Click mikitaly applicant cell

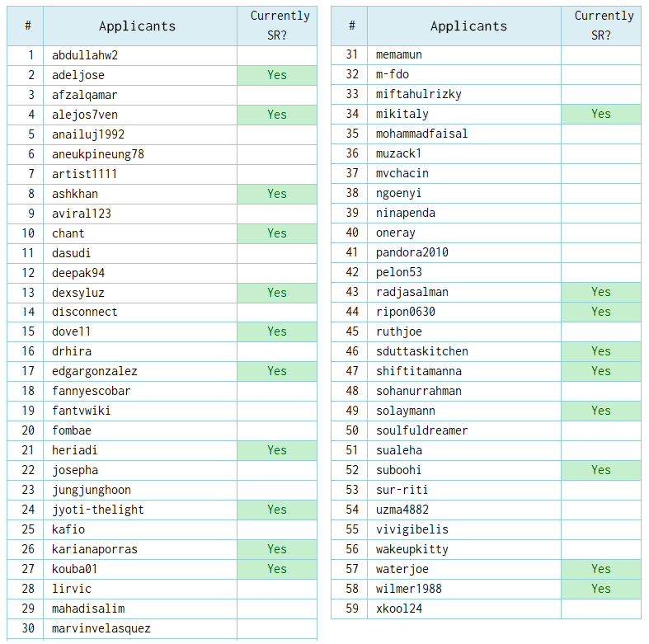click(x=464, y=115)
